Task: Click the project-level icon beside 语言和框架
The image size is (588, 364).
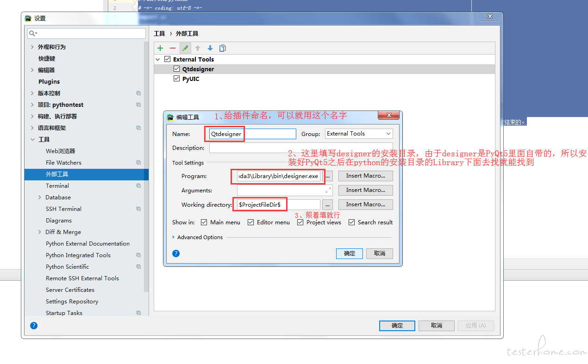Action: 138,128
